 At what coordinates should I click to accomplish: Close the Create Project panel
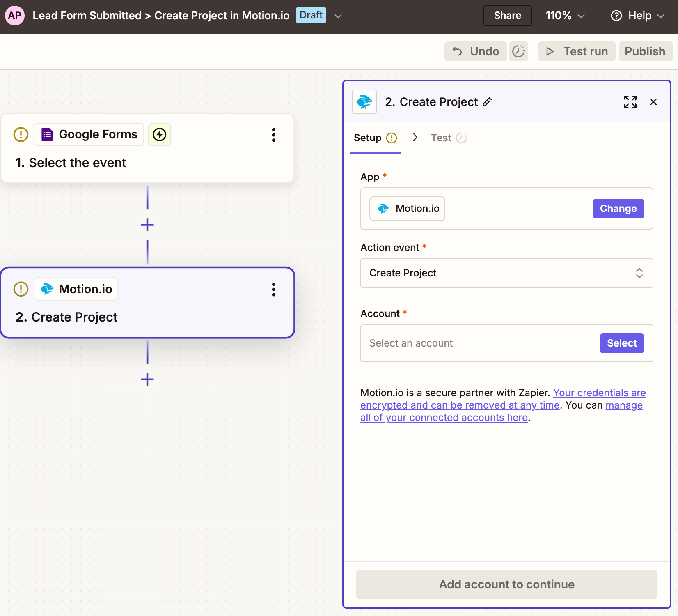pos(653,102)
